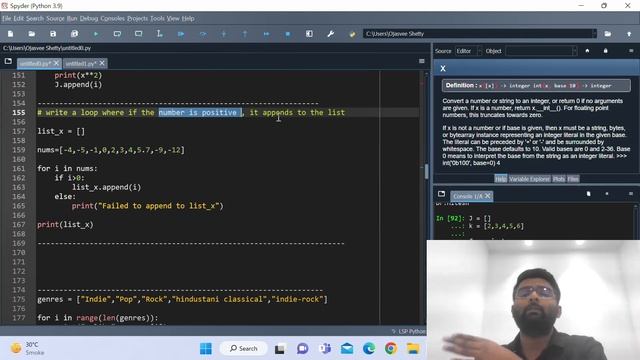Switch to Files tab
The width and height of the screenshot is (640, 360).
[x=573, y=179]
